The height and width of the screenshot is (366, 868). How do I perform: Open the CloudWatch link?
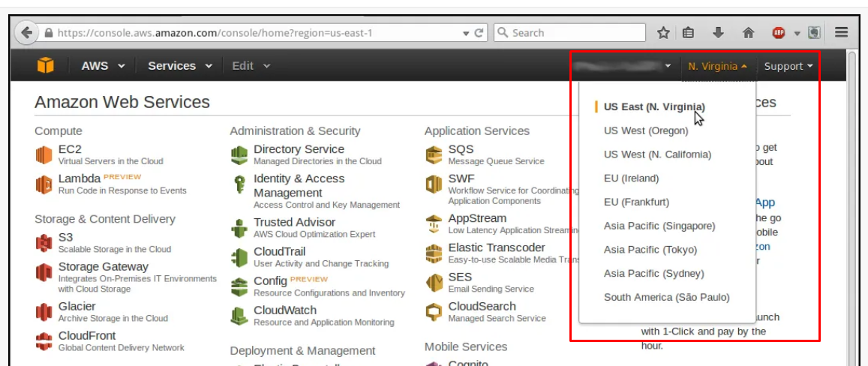285,310
